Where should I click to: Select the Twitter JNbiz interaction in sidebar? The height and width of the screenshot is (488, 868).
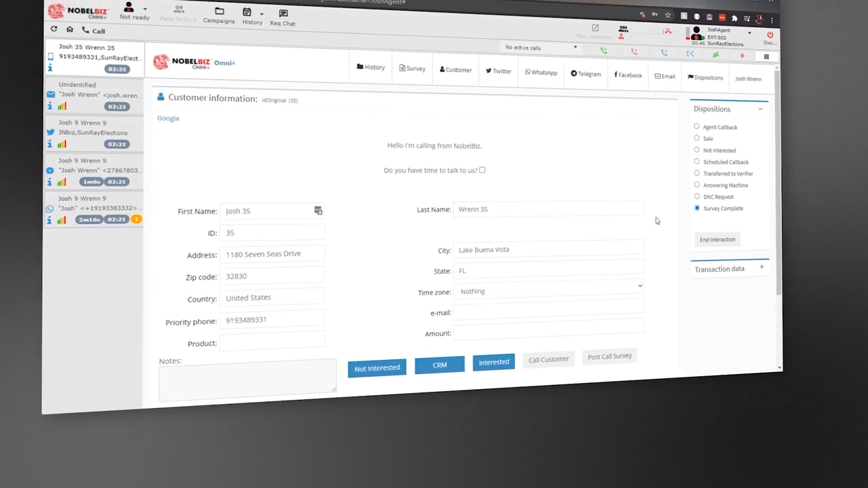93,134
